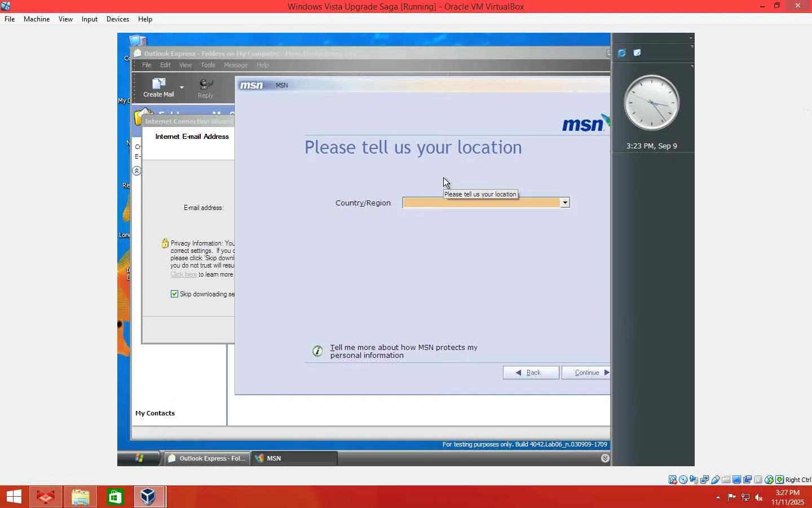
Task: Open the VirtualBox Input menu
Action: coord(90,19)
